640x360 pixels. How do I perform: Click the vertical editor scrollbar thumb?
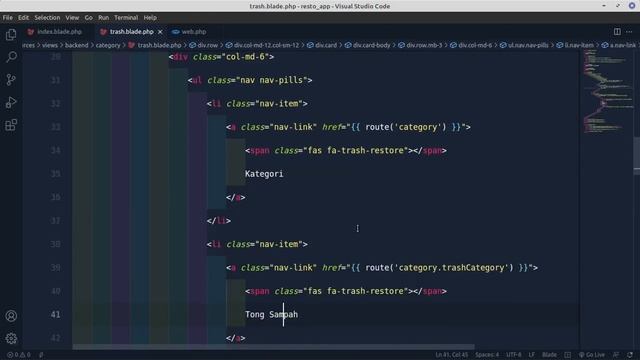[x=636, y=156]
